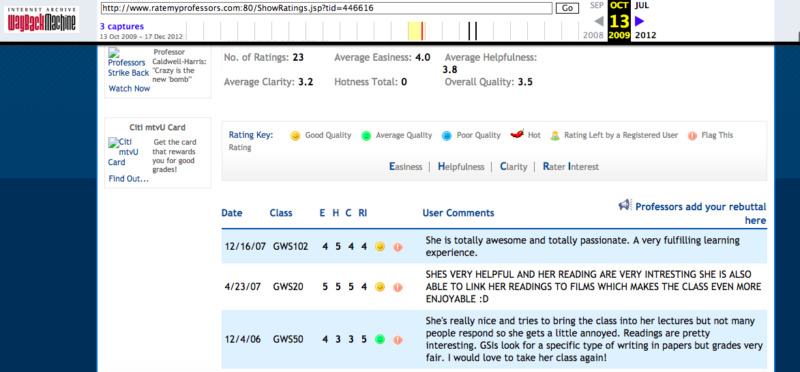Click Rating Key label

point(251,135)
